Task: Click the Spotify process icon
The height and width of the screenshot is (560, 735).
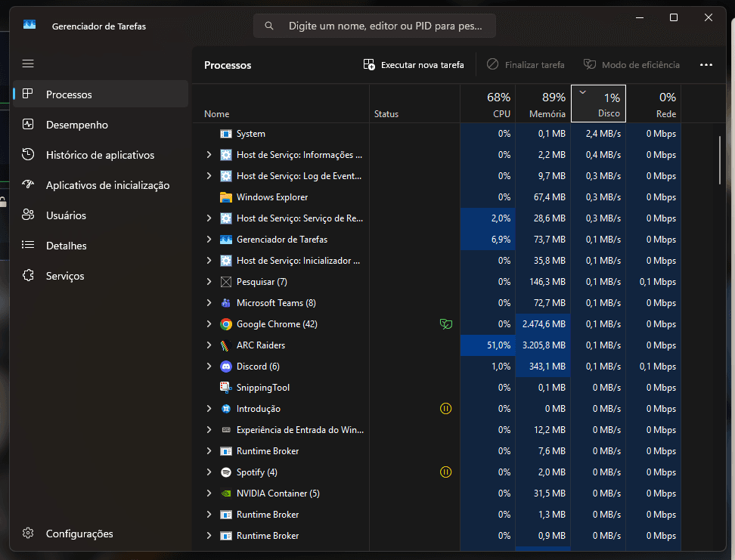Action: coord(225,472)
